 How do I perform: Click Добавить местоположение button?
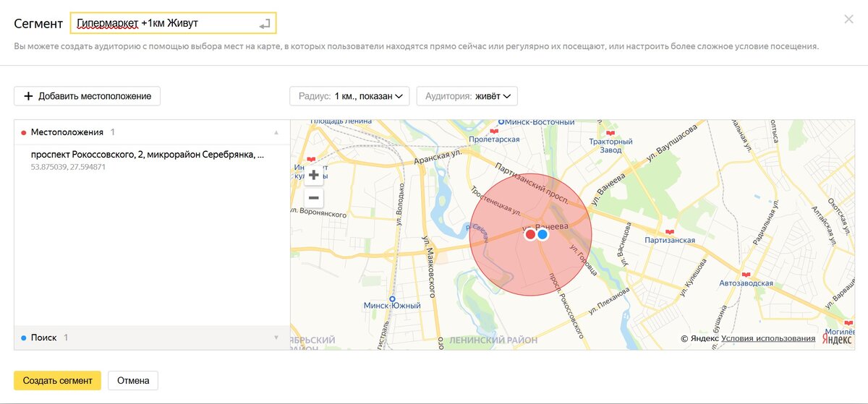[x=87, y=96]
